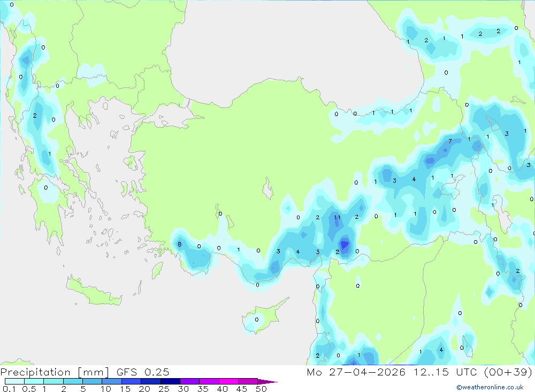Screen dimensions: 535x392
Task: Click the '11' precipitation value on map
Action: [x=337, y=217]
